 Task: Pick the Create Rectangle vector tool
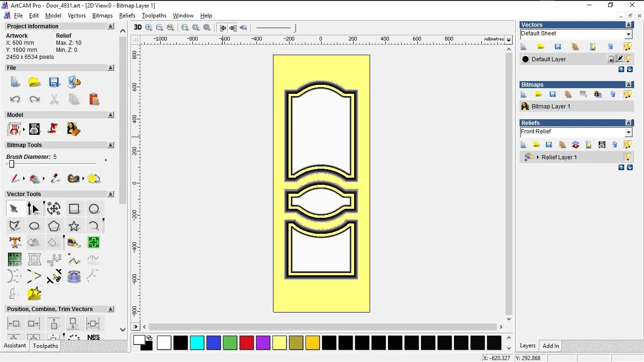tap(74, 209)
